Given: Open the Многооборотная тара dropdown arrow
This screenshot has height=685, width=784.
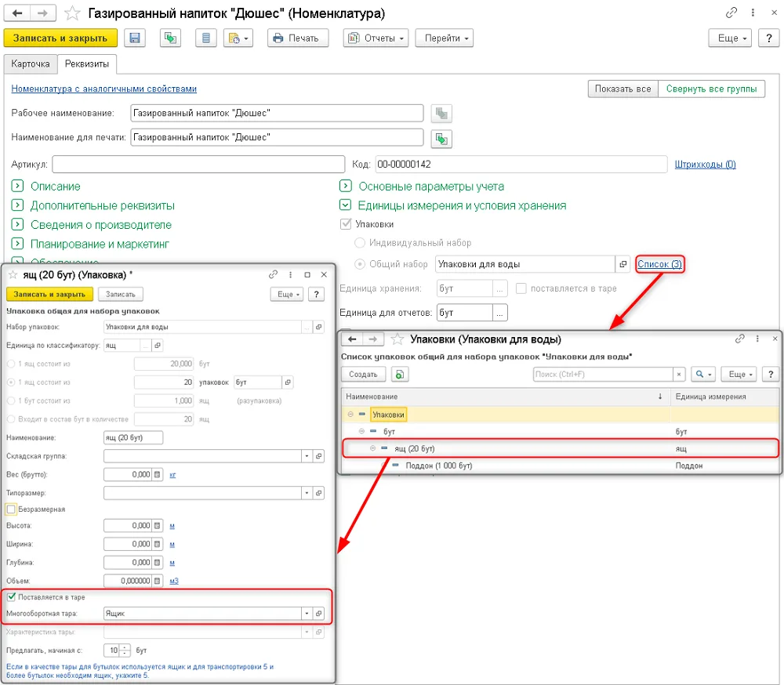Looking at the screenshot, I should 307,614.
